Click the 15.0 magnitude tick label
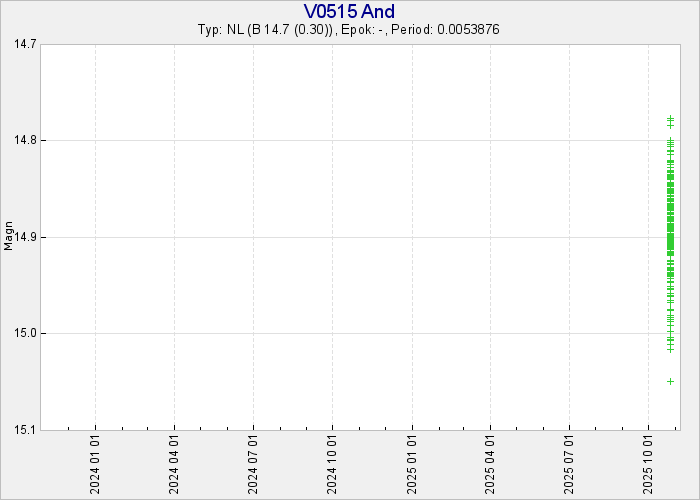The width and height of the screenshot is (700, 500). pyautogui.click(x=25, y=334)
